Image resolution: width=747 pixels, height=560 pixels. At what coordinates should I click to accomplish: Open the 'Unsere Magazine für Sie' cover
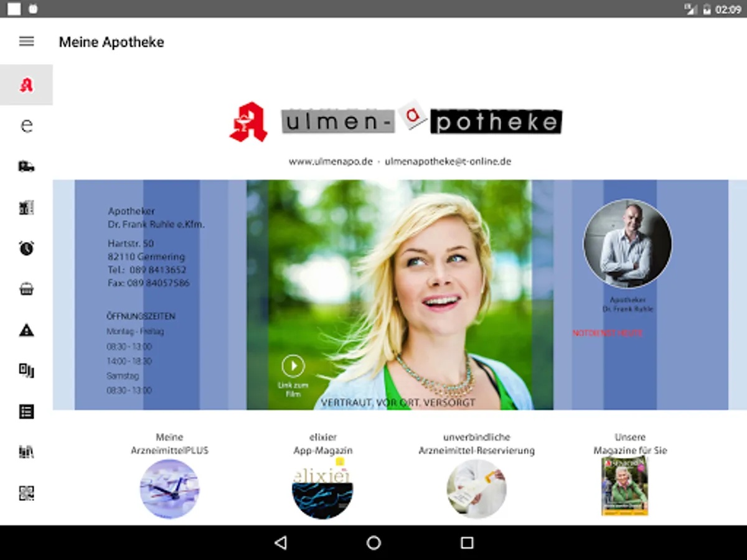625,486
